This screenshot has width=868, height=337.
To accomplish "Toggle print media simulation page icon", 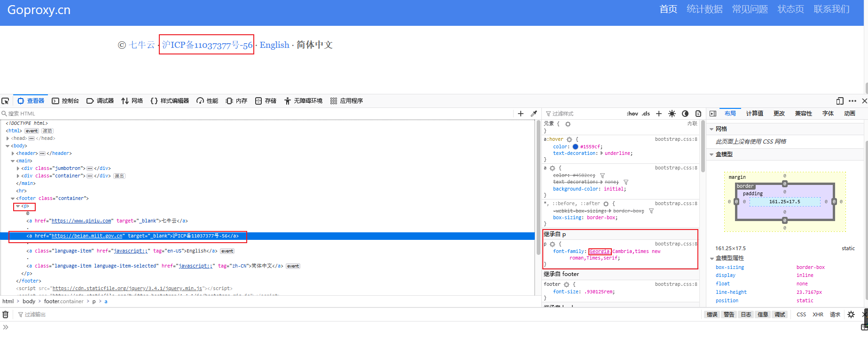I will coord(698,114).
